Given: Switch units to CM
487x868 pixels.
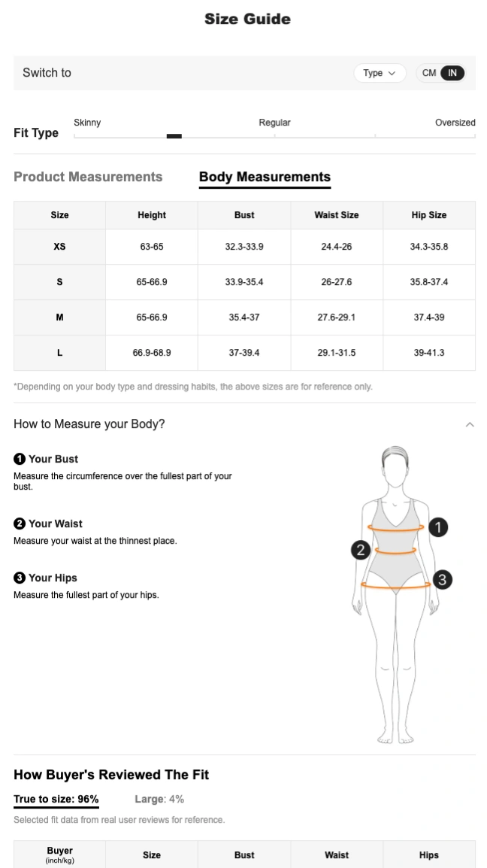Looking at the screenshot, I should [x=429, y=73].
